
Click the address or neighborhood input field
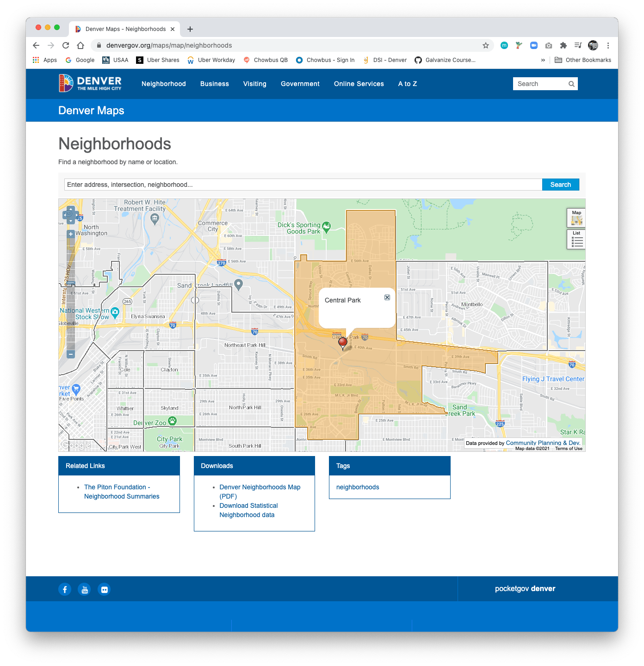[303, 185]
